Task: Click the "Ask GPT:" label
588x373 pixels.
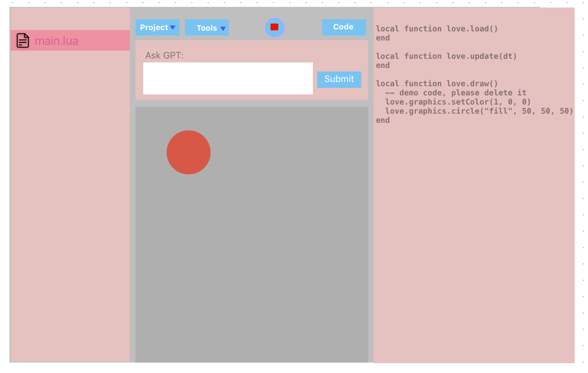Action: pyautogui.click(x=164, y=56)
